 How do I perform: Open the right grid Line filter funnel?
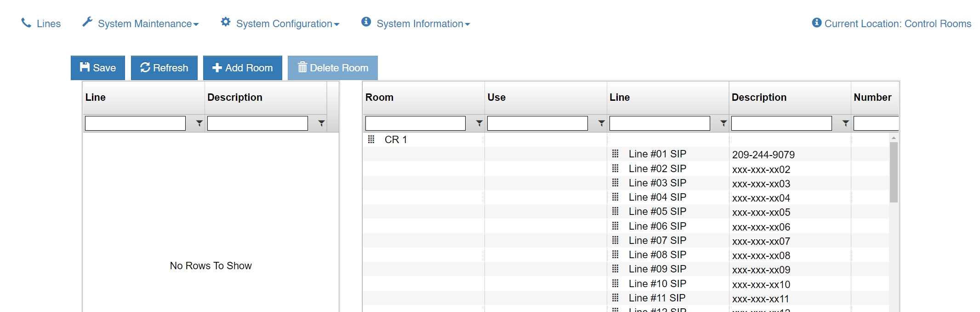(x=724, y=123)
